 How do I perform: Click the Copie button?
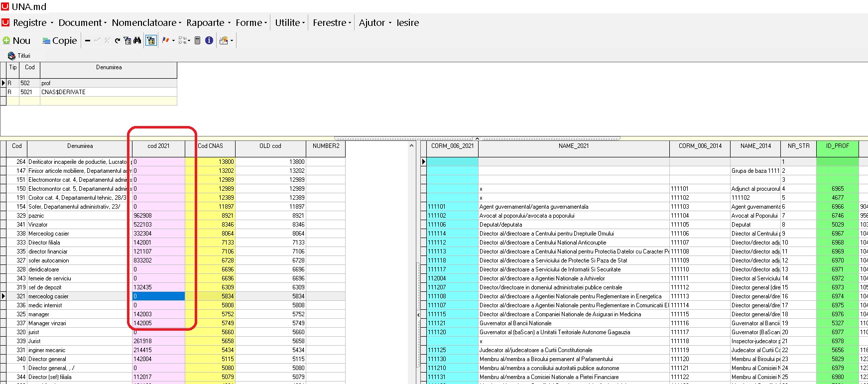pos(59,41)
